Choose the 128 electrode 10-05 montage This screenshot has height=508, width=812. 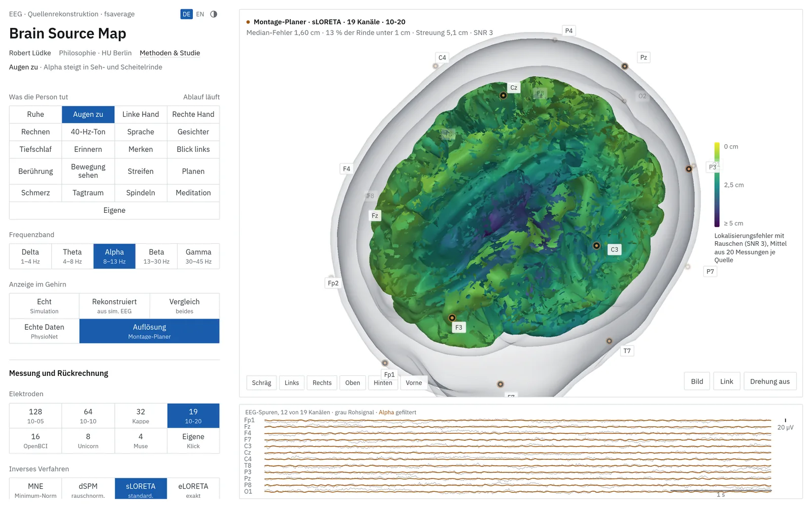pyautogui.click(x=36, y=416)
